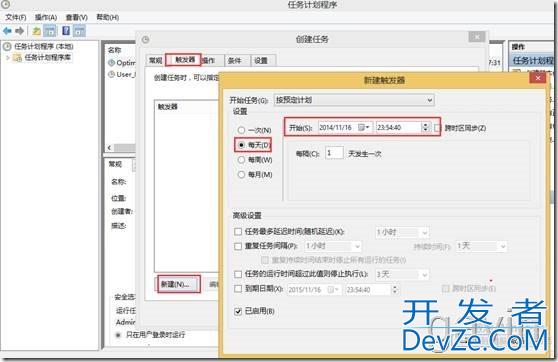Viewport: 558px width, 362px height.
Task: Click the up-folder toolbar icon
Action: (36, 31)
